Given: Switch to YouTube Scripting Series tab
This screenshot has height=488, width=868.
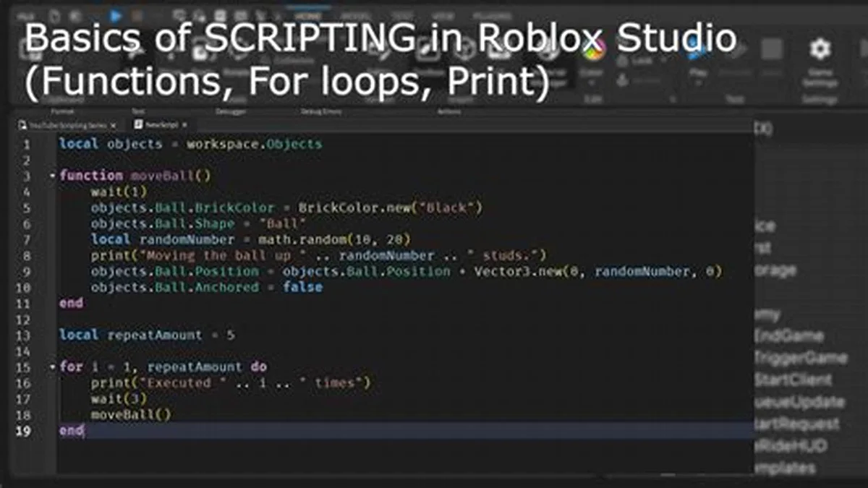Looking at the screenshot, I should [67, 125].
